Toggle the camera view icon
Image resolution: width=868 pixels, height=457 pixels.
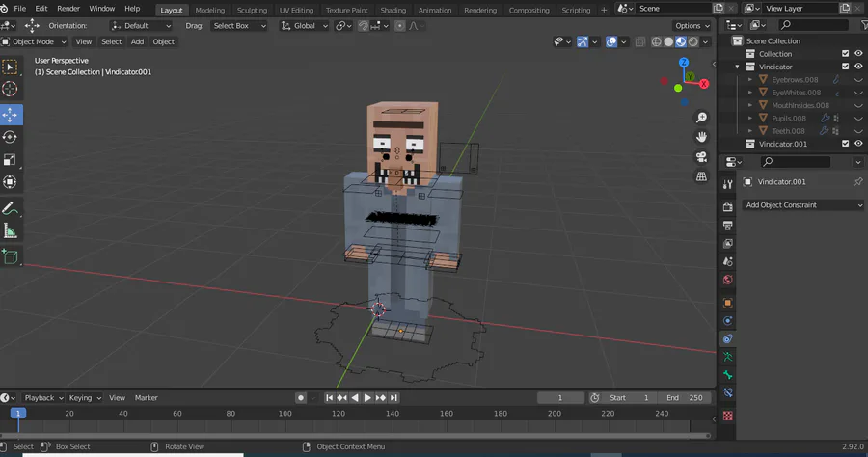click(701, 157)
